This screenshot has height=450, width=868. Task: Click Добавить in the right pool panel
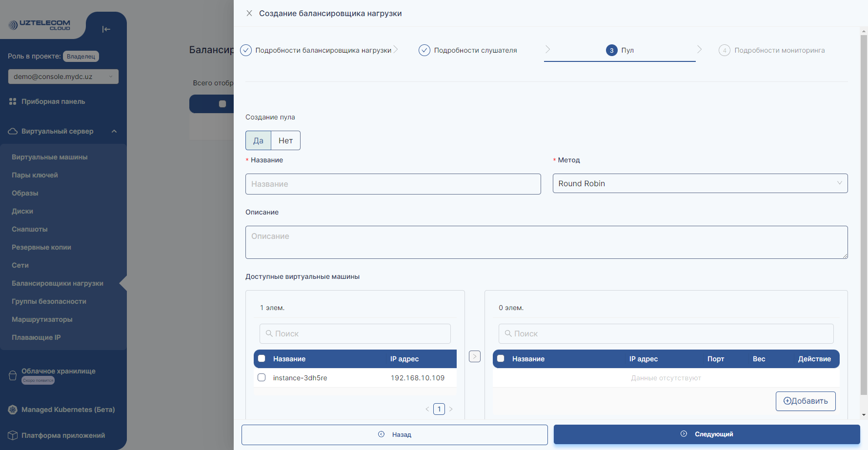[x=805, y=401]
